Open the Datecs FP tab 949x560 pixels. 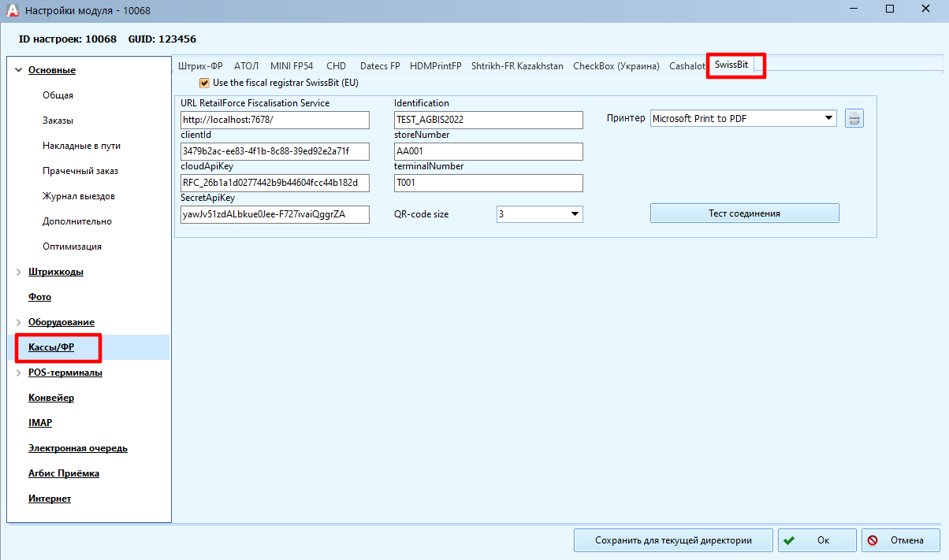380,66
